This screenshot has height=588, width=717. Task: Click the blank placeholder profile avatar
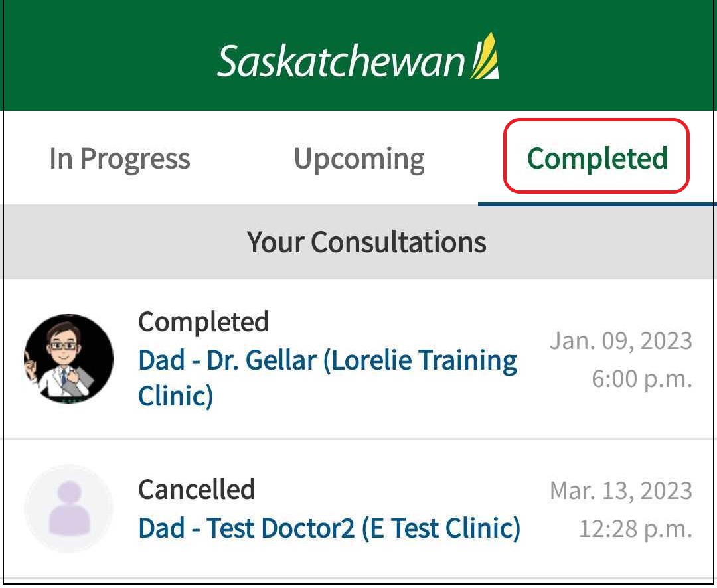point(68,509)
